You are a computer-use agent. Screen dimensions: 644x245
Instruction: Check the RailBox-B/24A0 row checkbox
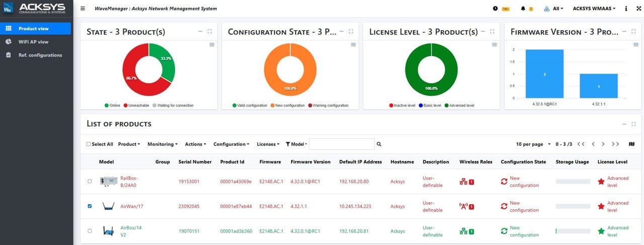click(90, 181)
